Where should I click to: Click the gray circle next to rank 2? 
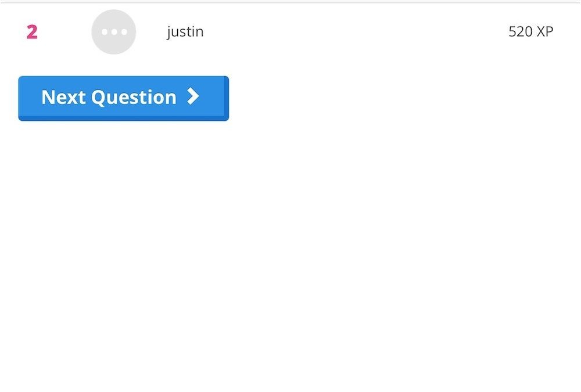pos(114,32)
